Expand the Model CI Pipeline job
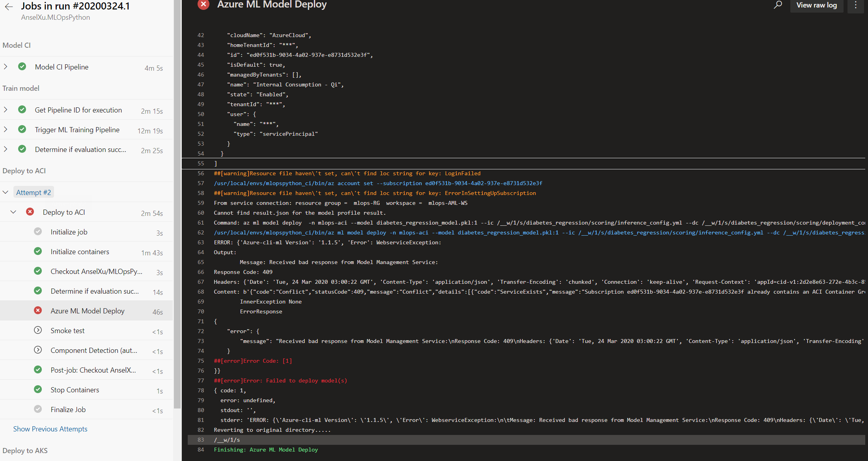The height and width of the screenshot is (461, 868). [x=5, y=66]
